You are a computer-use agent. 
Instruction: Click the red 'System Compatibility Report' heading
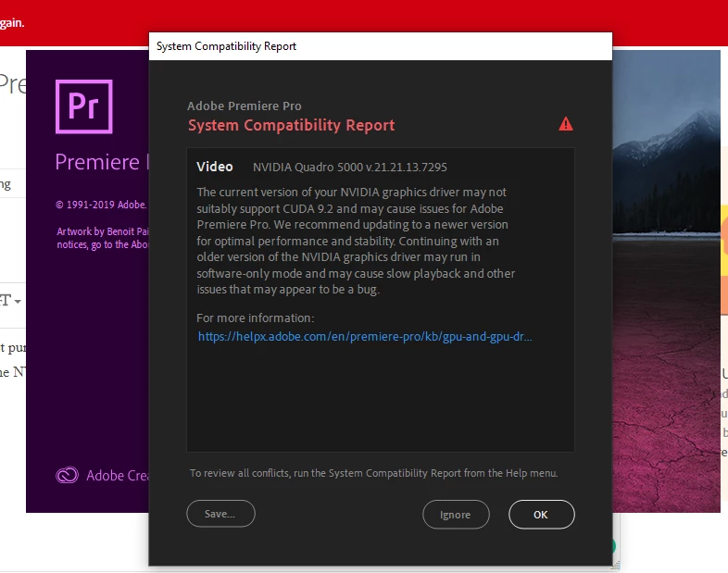pos(291,125)
